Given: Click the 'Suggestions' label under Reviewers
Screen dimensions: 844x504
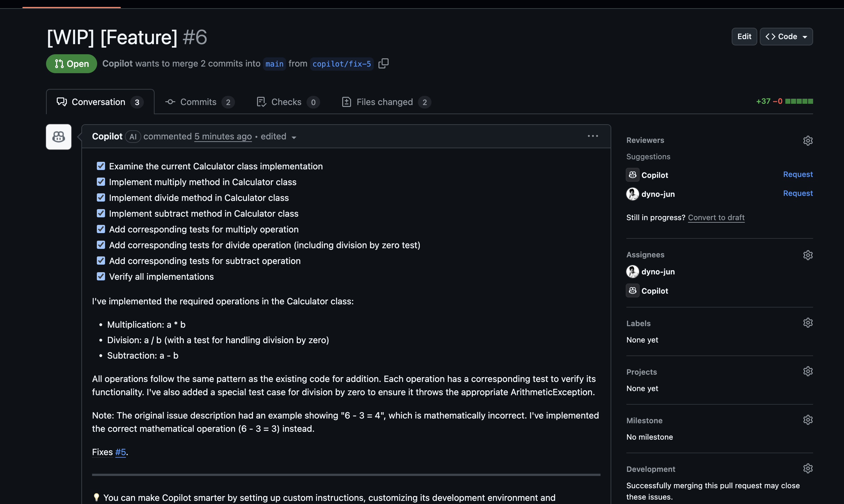Looking at the screenshot, I should tap(648, 156).
